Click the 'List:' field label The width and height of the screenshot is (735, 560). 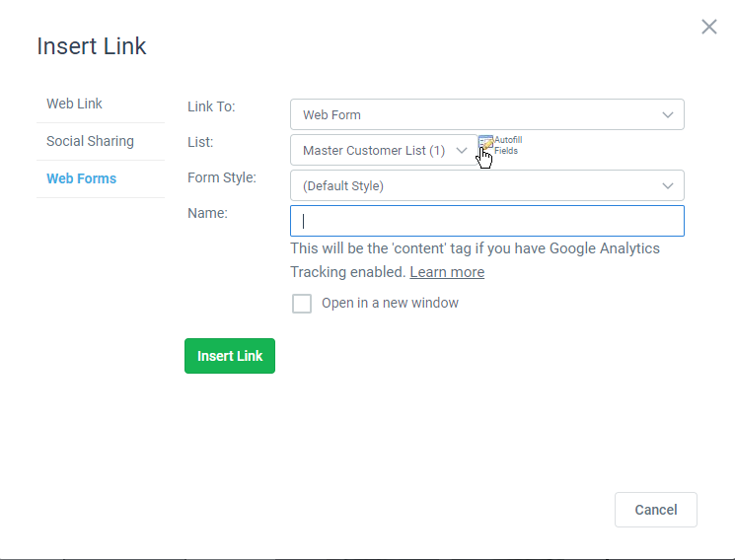[200, 142]
